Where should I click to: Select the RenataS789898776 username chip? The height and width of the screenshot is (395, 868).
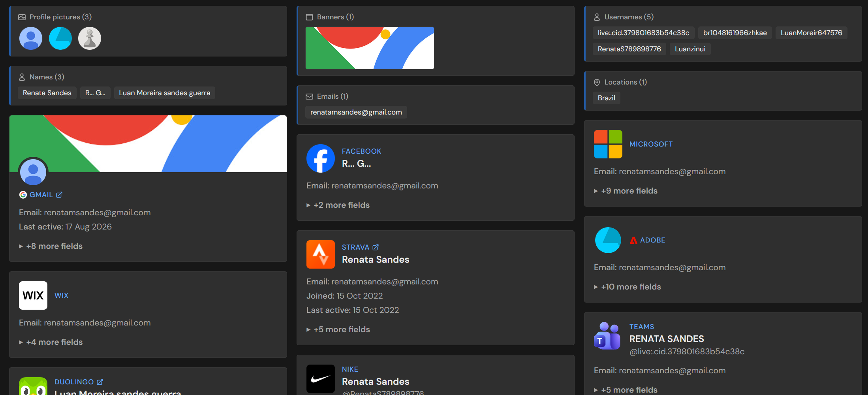(629, 49)
